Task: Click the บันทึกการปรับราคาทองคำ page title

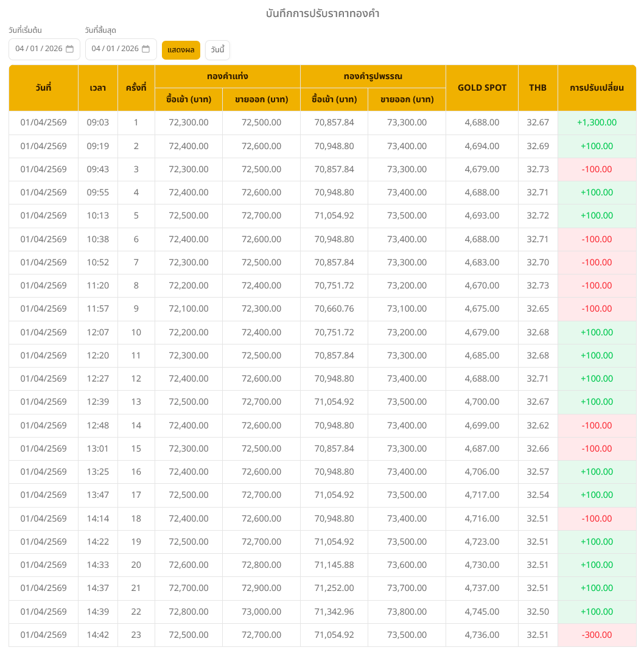Action: click(x=323, y=13)
